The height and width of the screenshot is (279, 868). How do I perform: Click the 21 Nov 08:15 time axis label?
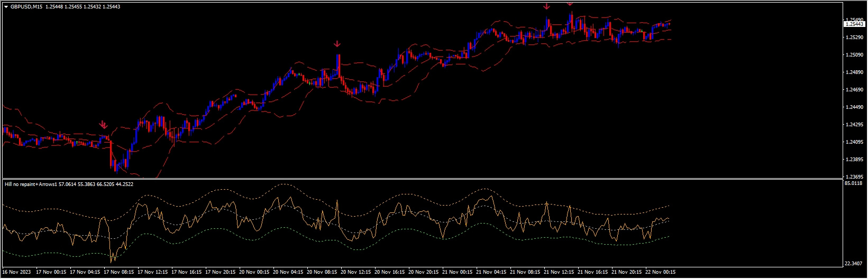525,272
